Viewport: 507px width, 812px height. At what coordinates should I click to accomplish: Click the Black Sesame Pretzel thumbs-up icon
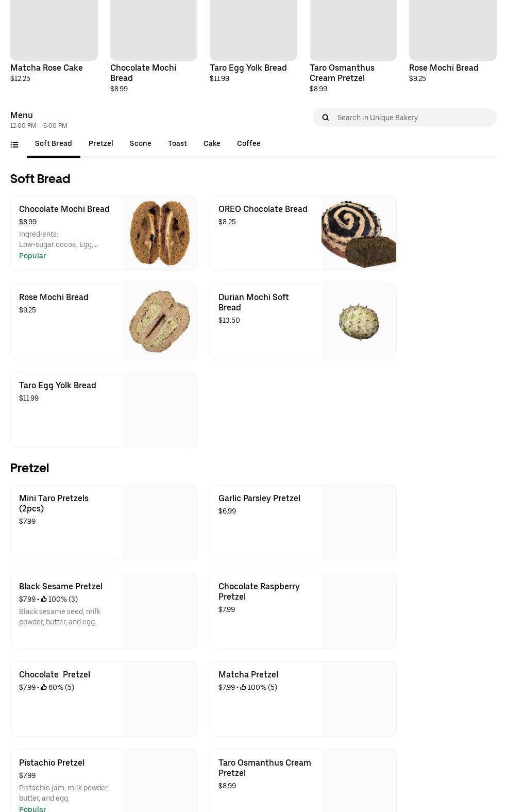44,599
